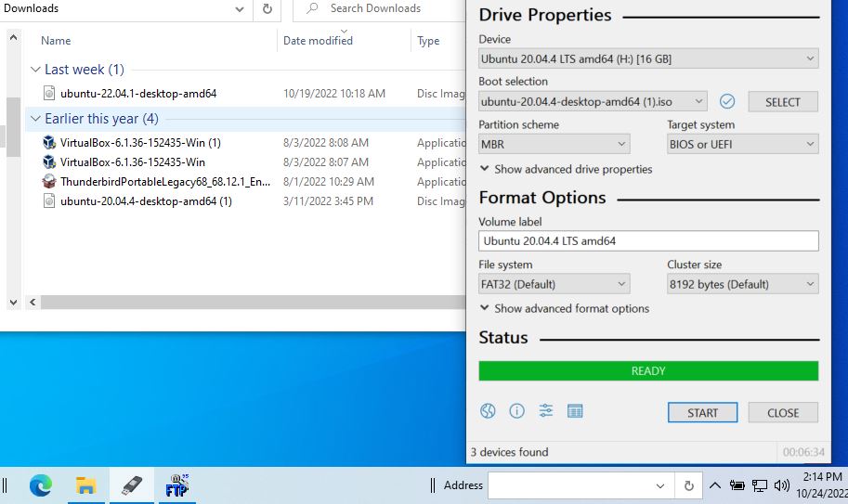This screenshot has height=504, width=848.
Task: Open the File system FAT32 dropdown
Action: (554, 284)
